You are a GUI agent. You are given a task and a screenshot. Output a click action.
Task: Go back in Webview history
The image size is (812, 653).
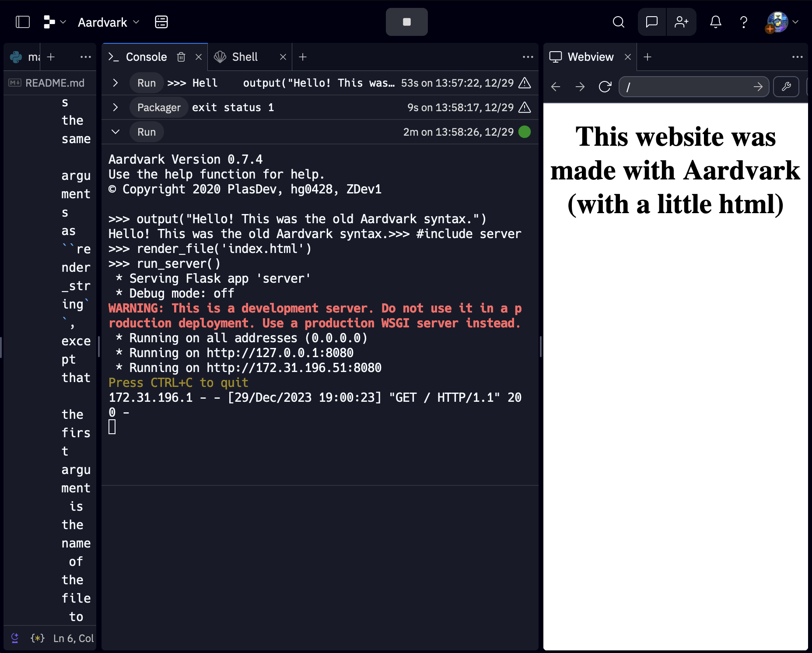click(556, 87)
